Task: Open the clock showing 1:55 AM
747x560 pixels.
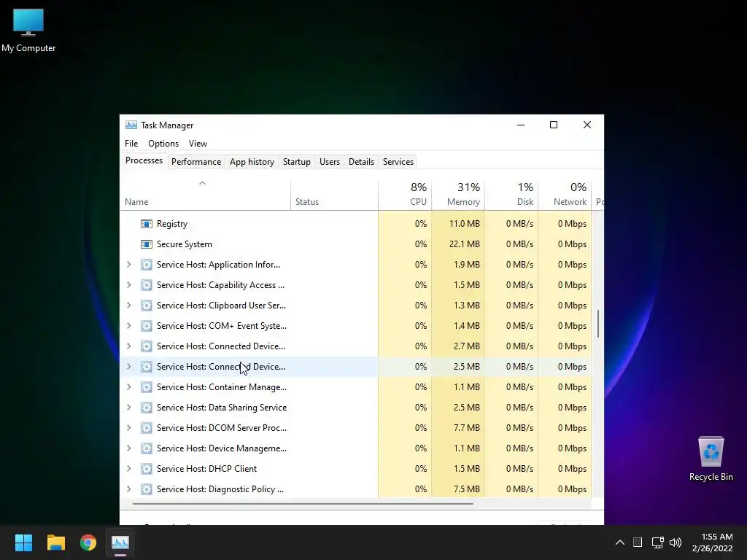Action: [713, 542]
